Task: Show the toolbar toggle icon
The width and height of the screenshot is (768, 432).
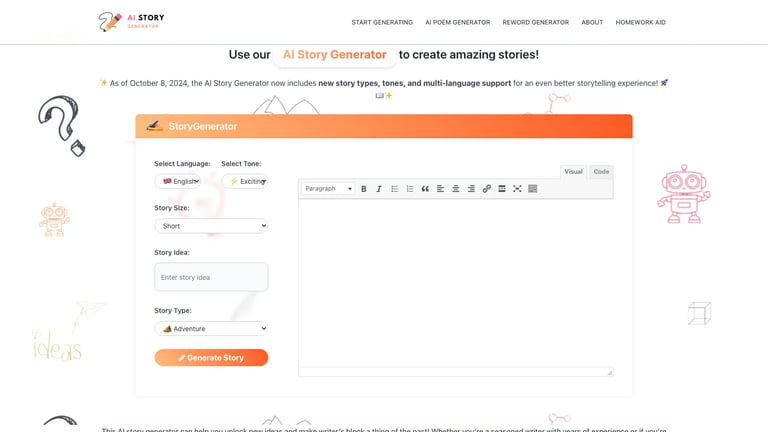Action: (x=532, y=189)
